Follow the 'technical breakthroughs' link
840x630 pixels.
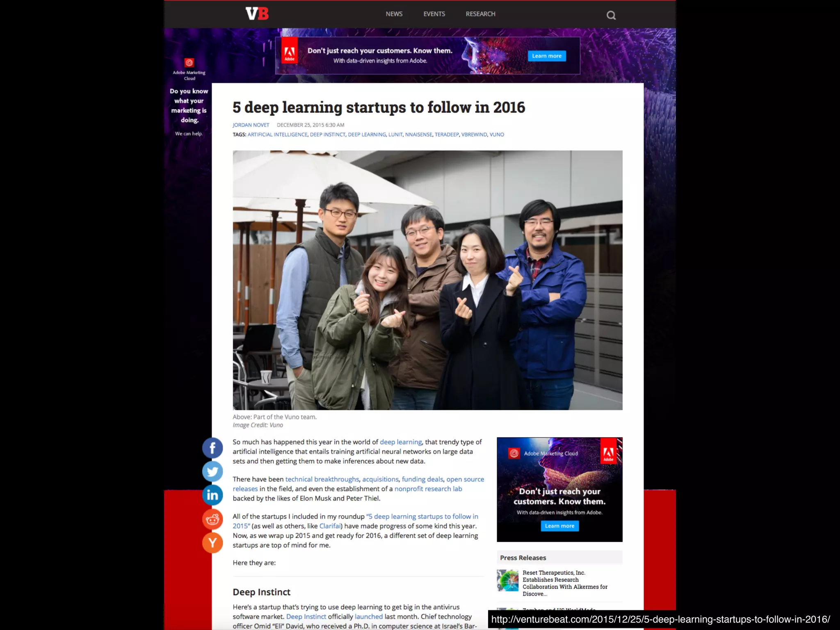[322, 479]
